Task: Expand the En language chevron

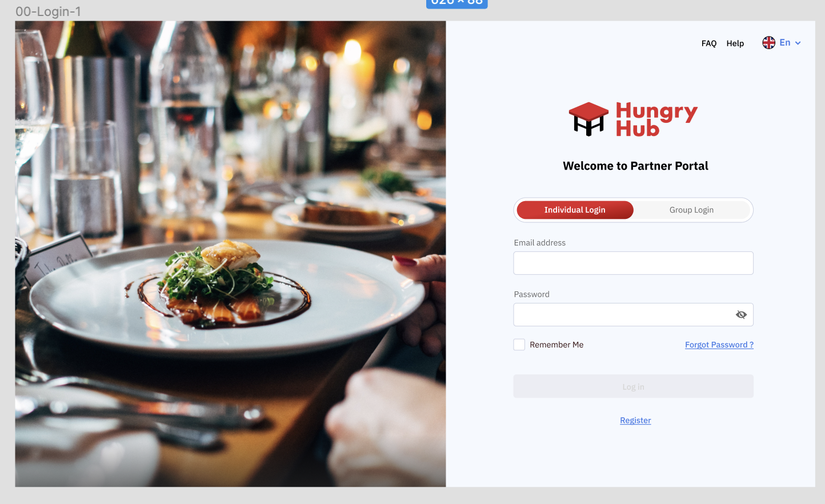Action: coord(798,43)
